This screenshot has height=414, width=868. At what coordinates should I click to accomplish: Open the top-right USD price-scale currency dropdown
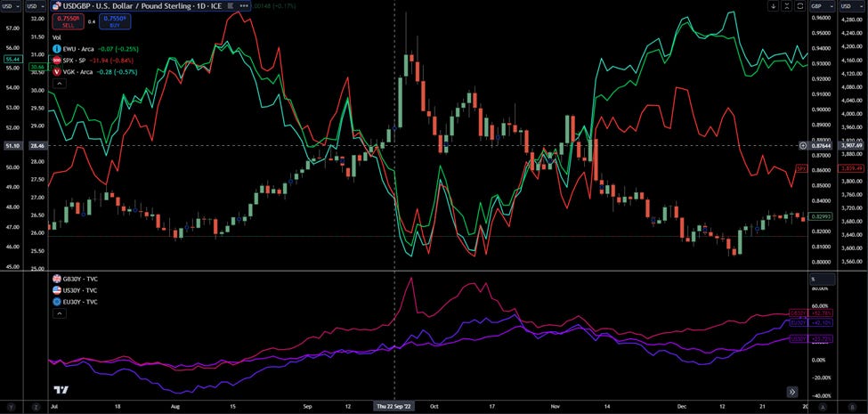(853, 6)
